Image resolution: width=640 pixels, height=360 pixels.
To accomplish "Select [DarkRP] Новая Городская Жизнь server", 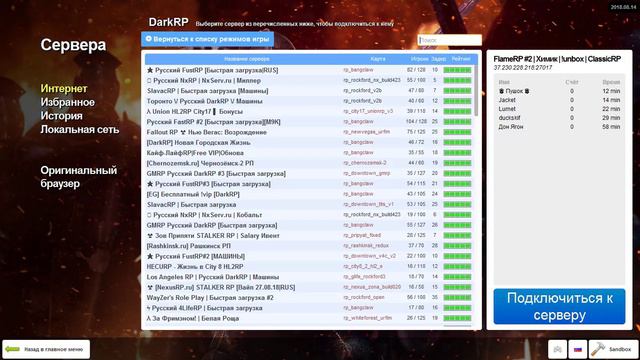I will [x=309, y=142].
